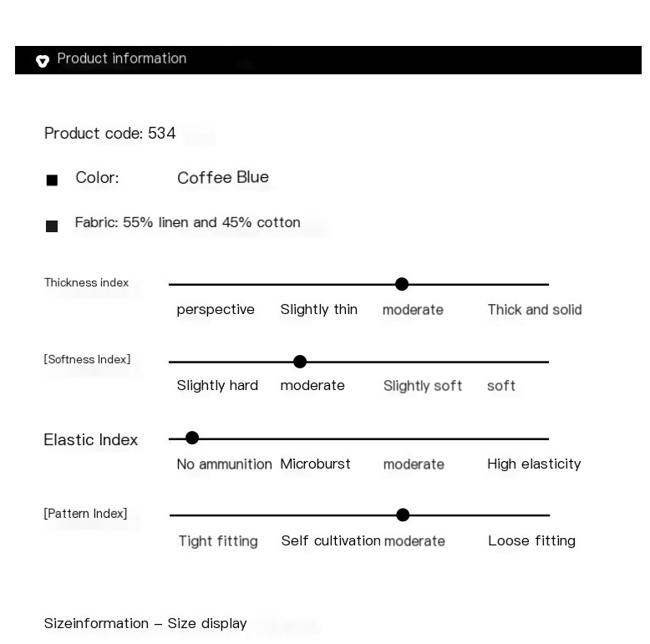The height and width of the screenshot is (644, 650).
Task: Click the Sizeinformation – Size display heading
Action: [x=145, y=623]
